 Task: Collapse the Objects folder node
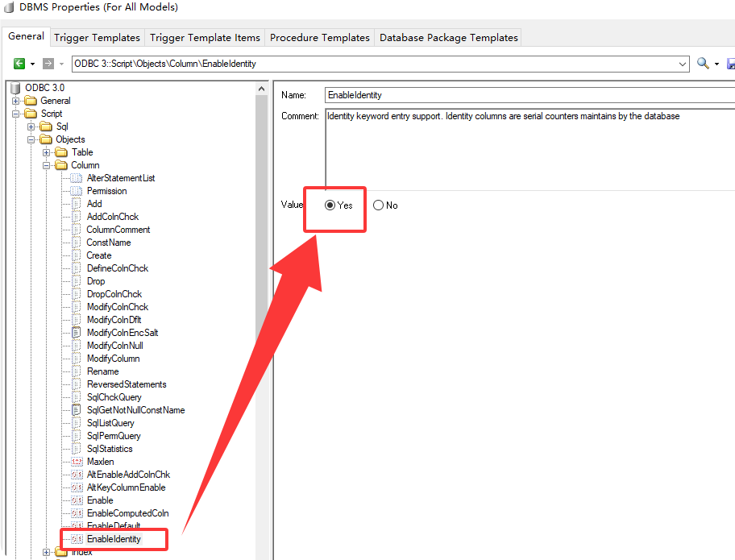click(x=31, y=139)
